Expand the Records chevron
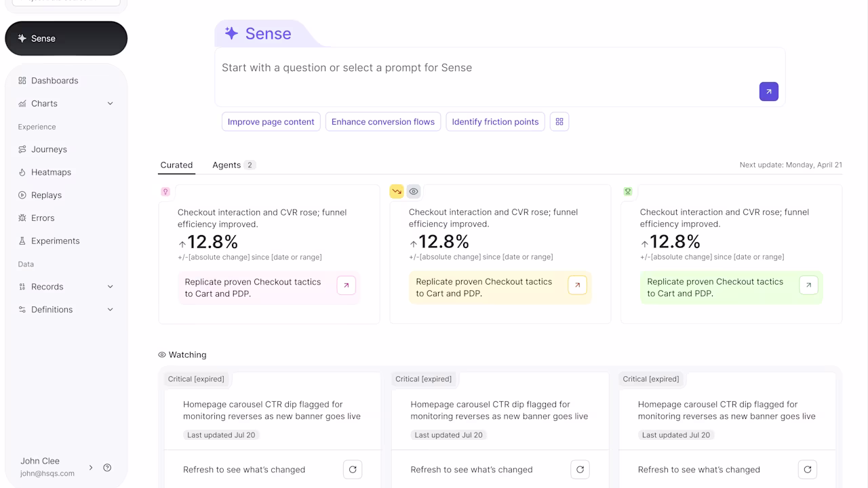 coord(110,287)
